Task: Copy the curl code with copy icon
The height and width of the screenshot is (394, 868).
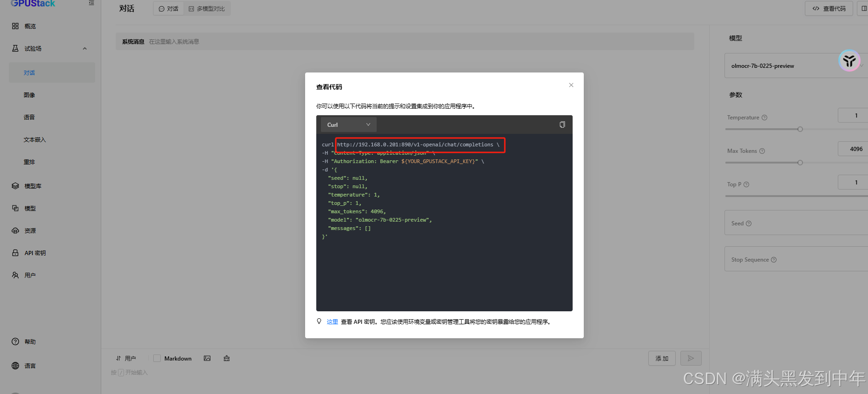Action: click(x=562, y=125)
